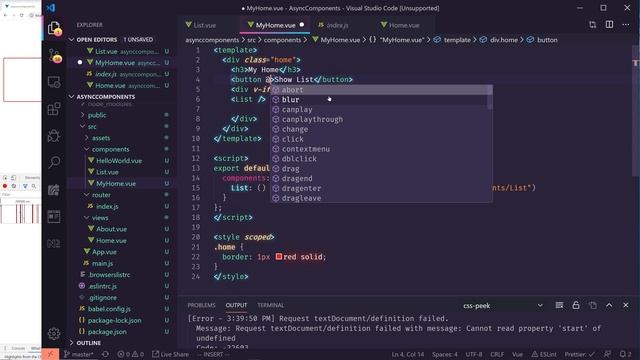640x360 pixels.
Task: Open the Explorer view in activity bar
Action: (x=54, y=29)
